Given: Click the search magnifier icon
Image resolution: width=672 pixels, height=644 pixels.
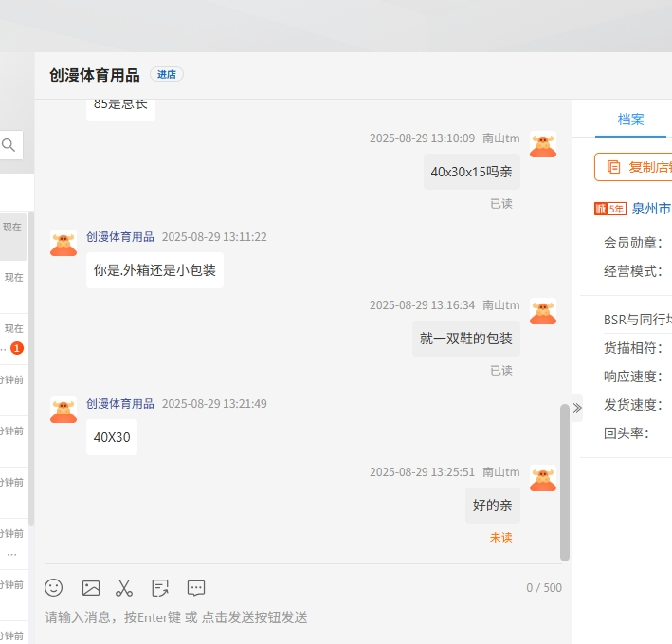Looking at the screenshot, I should (9, 145).
